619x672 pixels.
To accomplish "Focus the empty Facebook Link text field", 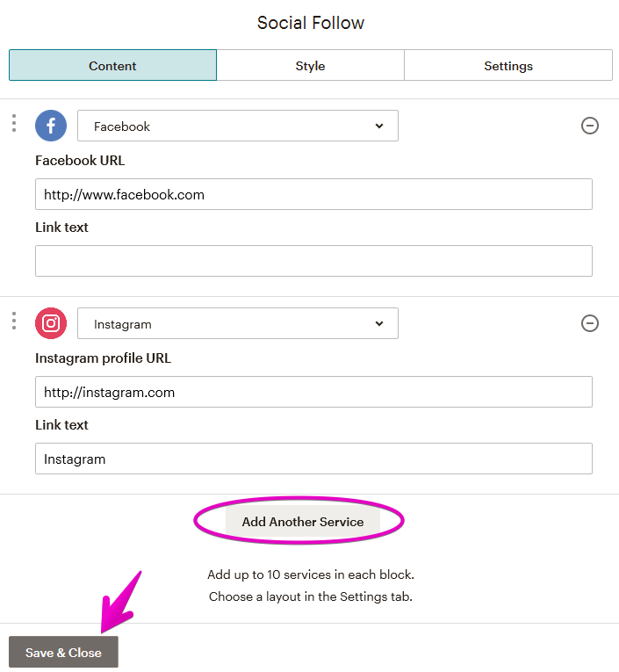I will pos(313,261).
